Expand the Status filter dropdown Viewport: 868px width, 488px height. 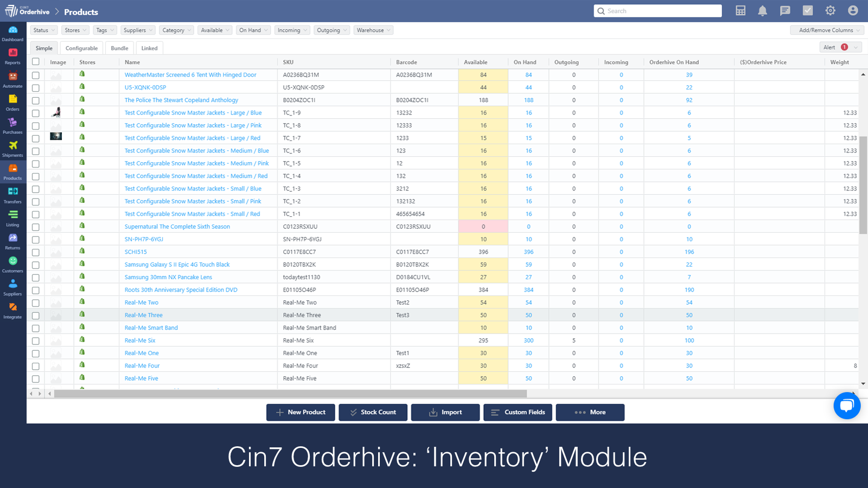click(x=44, y=30)
